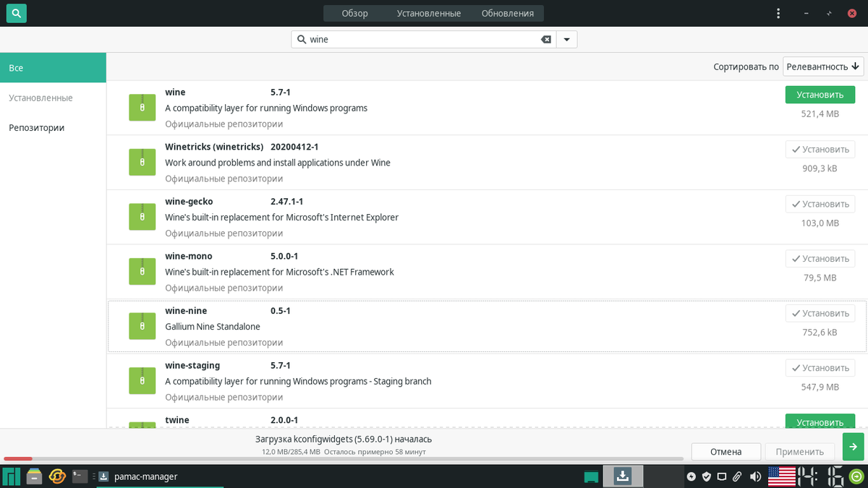The height and width of the screenshot is (488, 868).
Task: Click the wine-staging package icon
Action: [x=142, y=381]
